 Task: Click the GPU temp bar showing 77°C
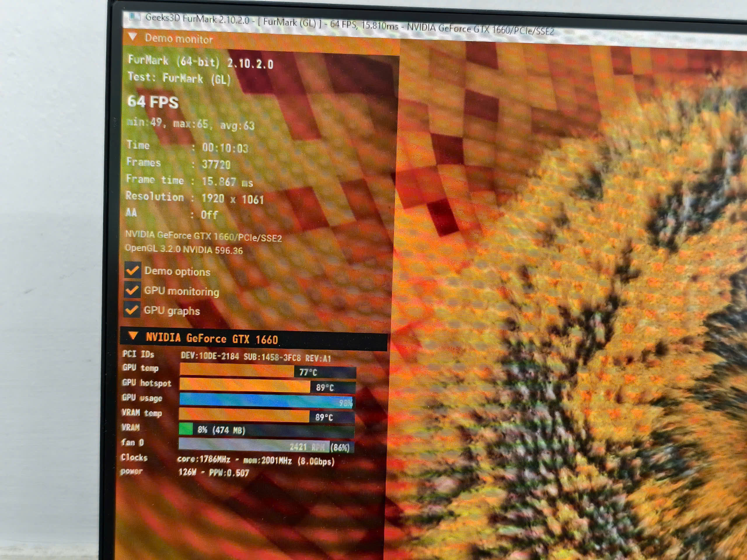[268, 371]
